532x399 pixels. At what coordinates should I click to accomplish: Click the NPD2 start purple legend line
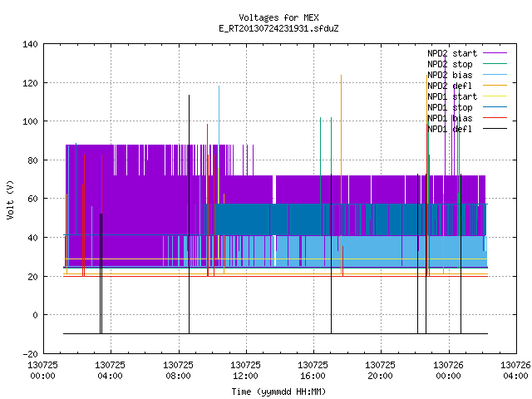495,53
